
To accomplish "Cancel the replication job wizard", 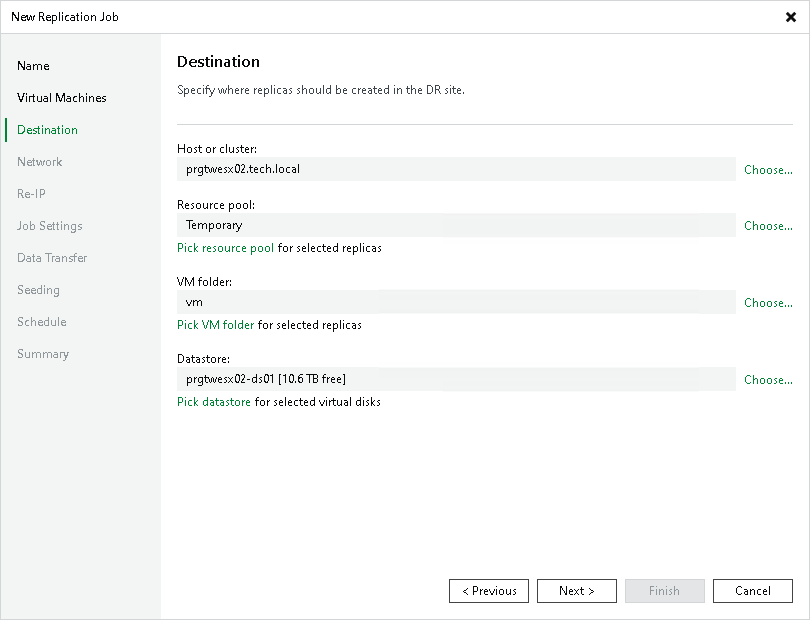I will 752,590.
